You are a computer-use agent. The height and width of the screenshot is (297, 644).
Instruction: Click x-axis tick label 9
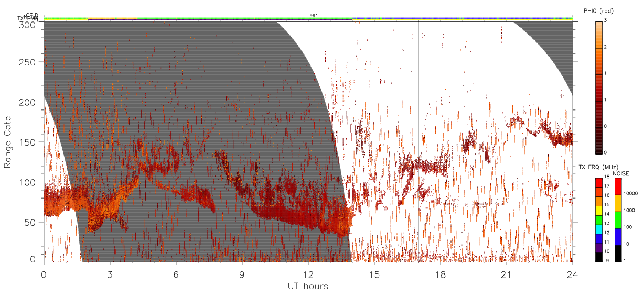click(242, 274)
